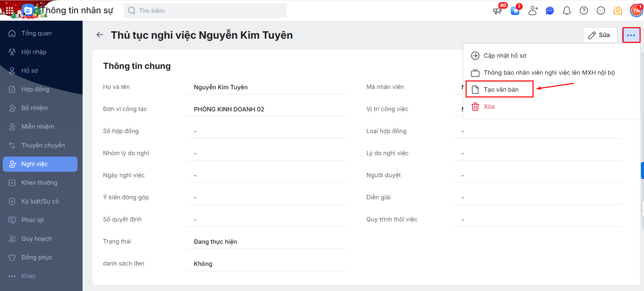Click the add user icon
This screenshot has width=644, height=291.
pyautogui.click(x=533, y=11)
